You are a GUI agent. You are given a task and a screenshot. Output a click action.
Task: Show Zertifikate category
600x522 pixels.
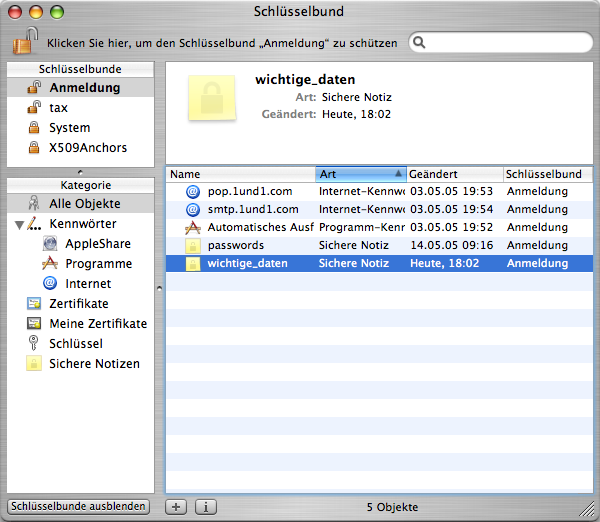[78, 304]
